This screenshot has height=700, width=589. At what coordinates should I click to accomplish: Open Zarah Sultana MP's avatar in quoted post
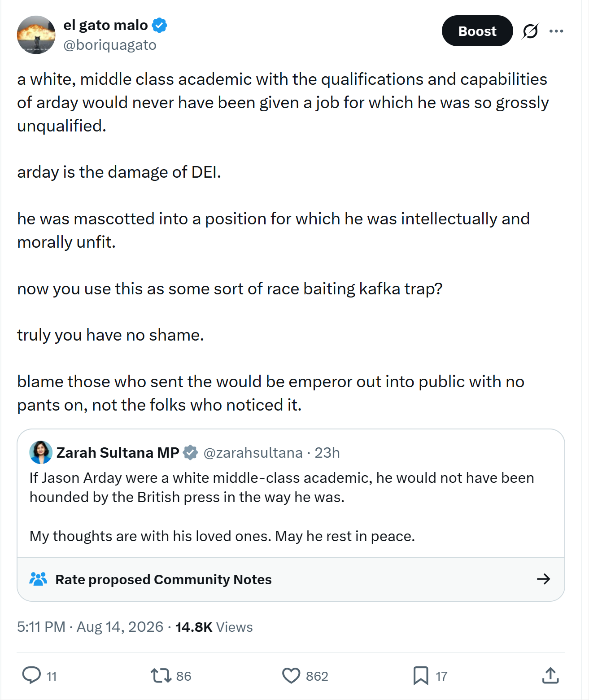(41, 452)
